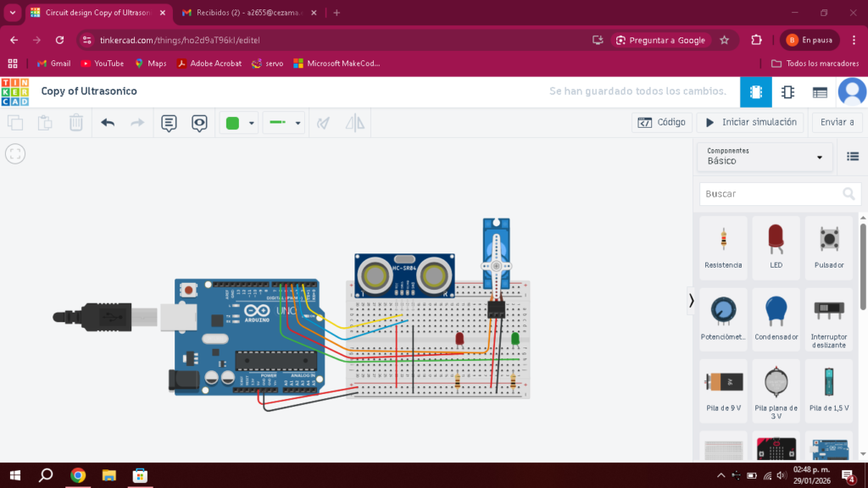
Task: Click the undo arrow in toolbar
Action: (108, 123)
